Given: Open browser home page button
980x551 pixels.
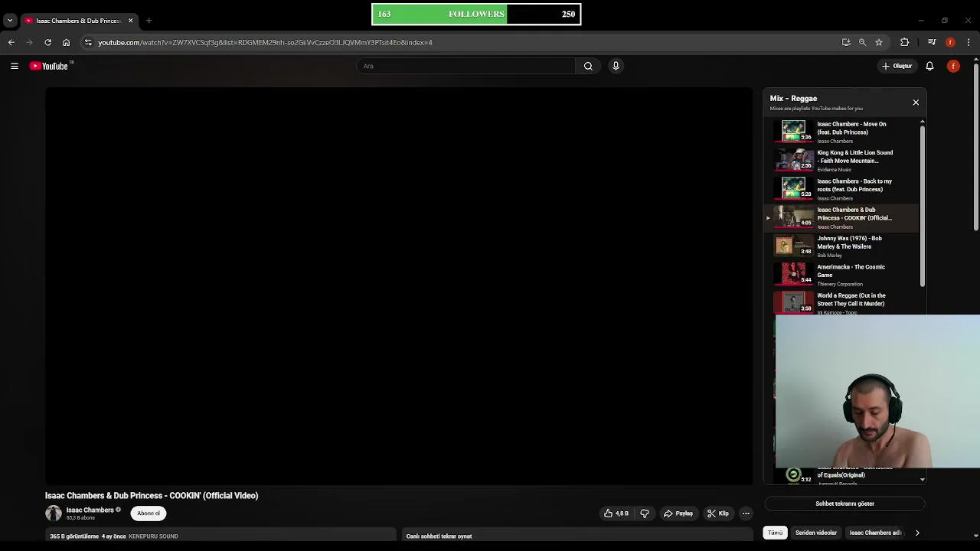Looking at the screenshot, I should coord(66,42).
